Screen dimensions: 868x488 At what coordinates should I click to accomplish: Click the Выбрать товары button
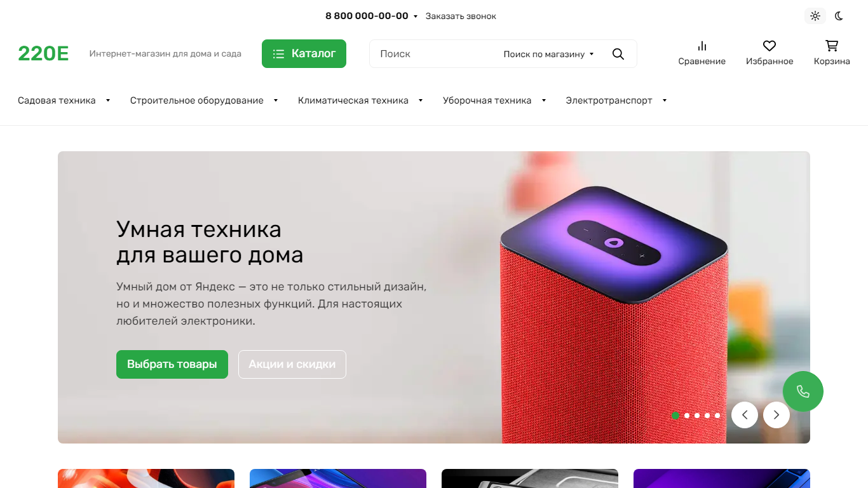pos(172,365)
